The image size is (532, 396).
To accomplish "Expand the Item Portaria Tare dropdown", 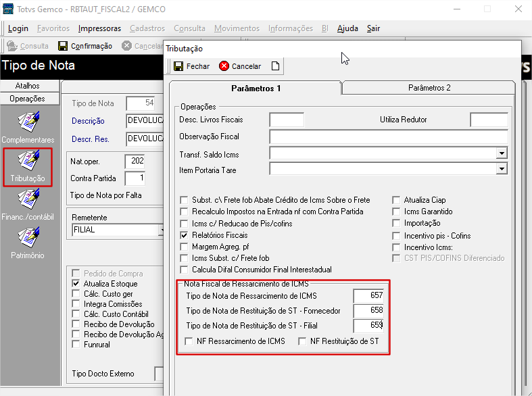I will (x=502, y=168).
